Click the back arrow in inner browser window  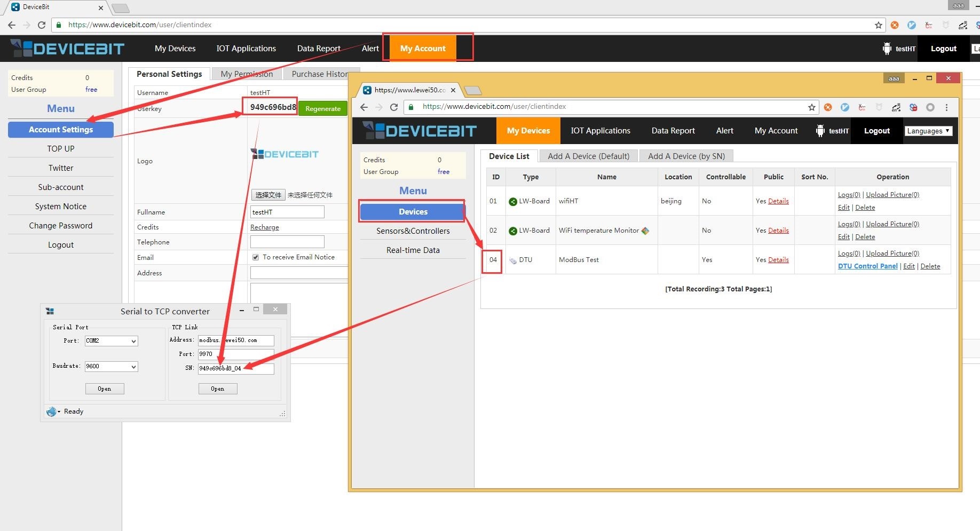tap(364, 107)
